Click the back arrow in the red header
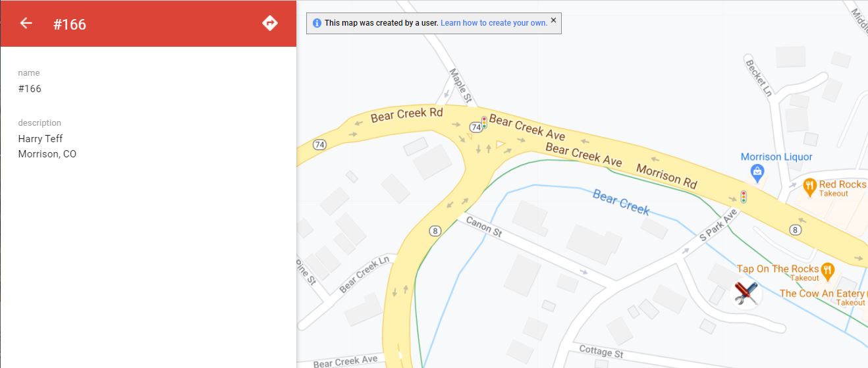 pos(26,23)
